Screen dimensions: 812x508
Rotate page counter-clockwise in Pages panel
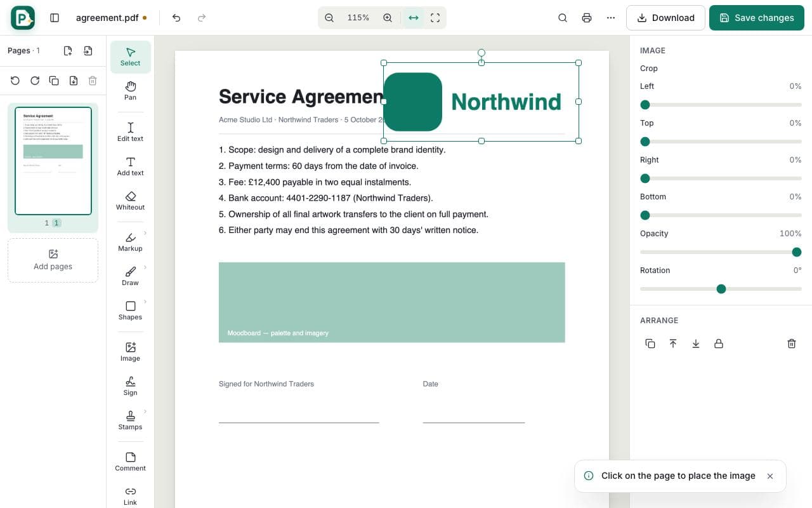(x=15, y=81)
